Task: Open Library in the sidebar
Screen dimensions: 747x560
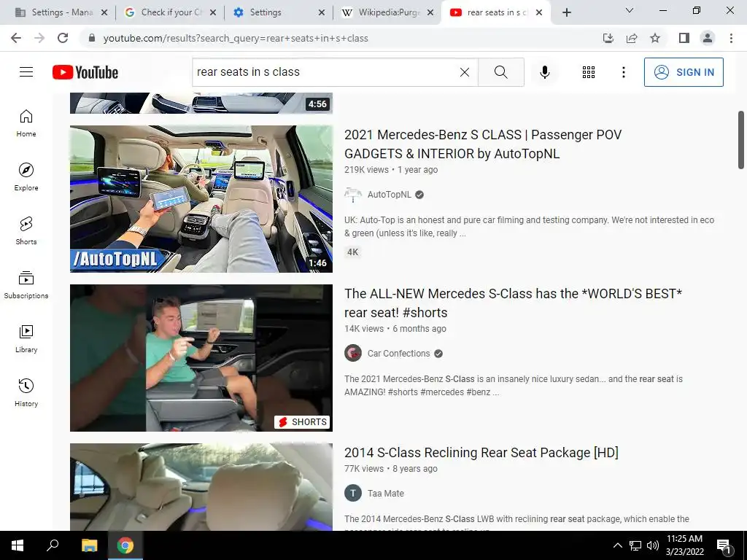Action: pos(26,338)
